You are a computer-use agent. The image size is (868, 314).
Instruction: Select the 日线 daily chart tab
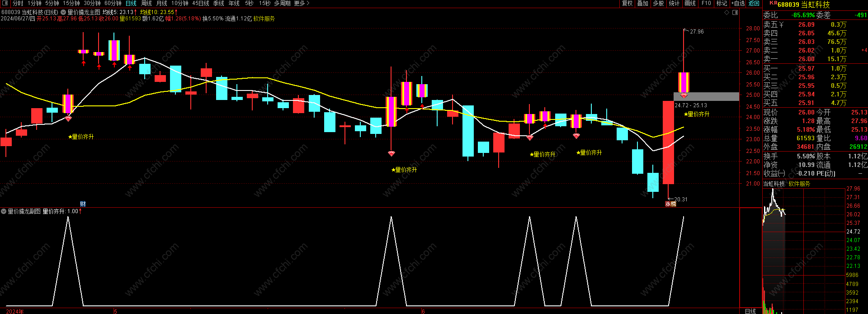point(131,3)
